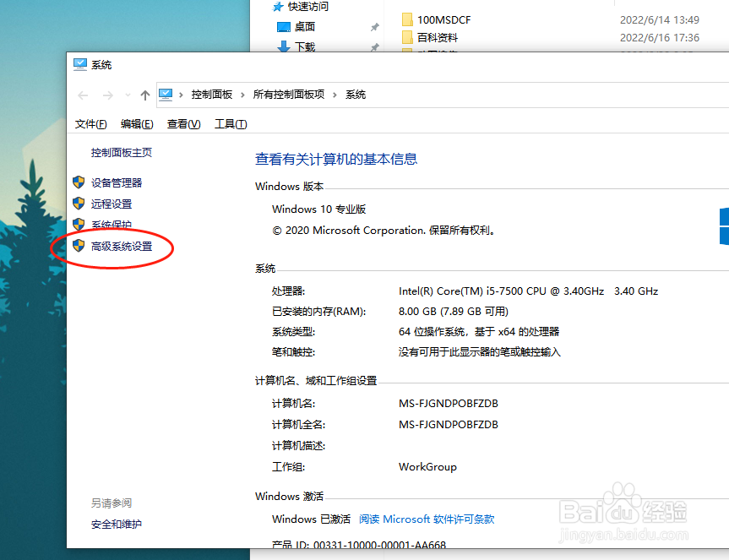Screen dimensions: 729x560
Task: Open 远程设置 link
Action: click(x=112, y=204)
